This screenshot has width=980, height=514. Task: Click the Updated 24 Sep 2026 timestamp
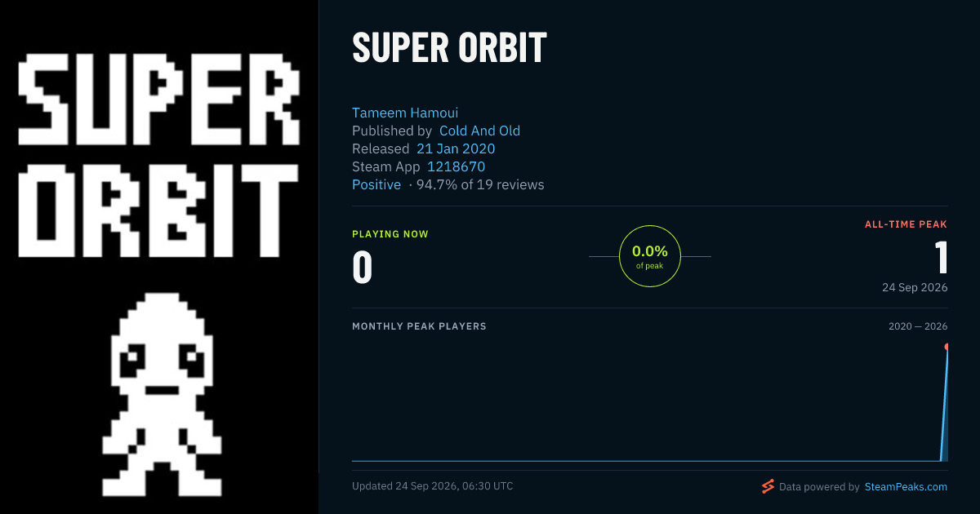tap(433, 486)
